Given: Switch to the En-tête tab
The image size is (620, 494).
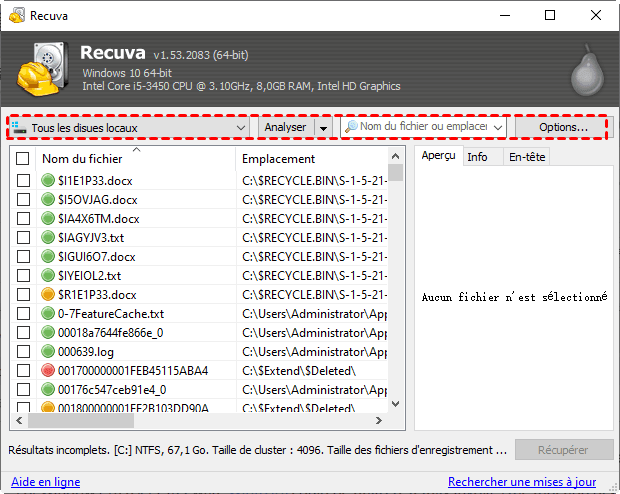Looking at the screenshot, I should [527, 157].
